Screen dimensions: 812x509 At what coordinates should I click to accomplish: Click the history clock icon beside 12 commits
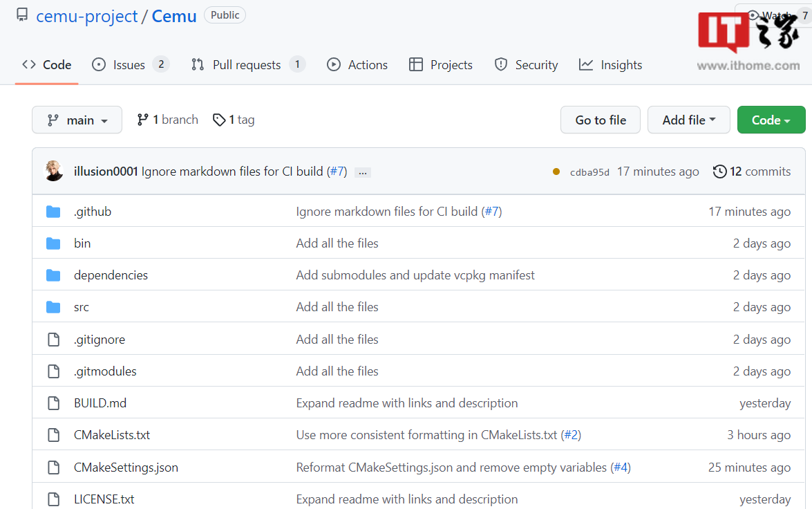(720, 172)
